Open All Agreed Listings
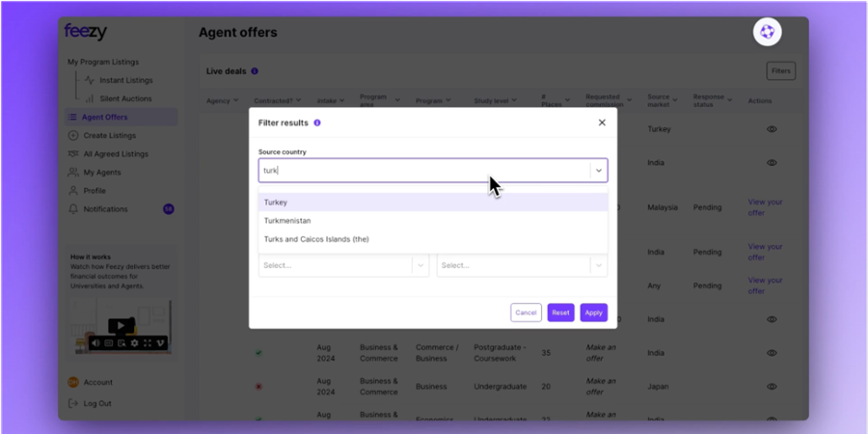868x434 pixels. (116, 154)
